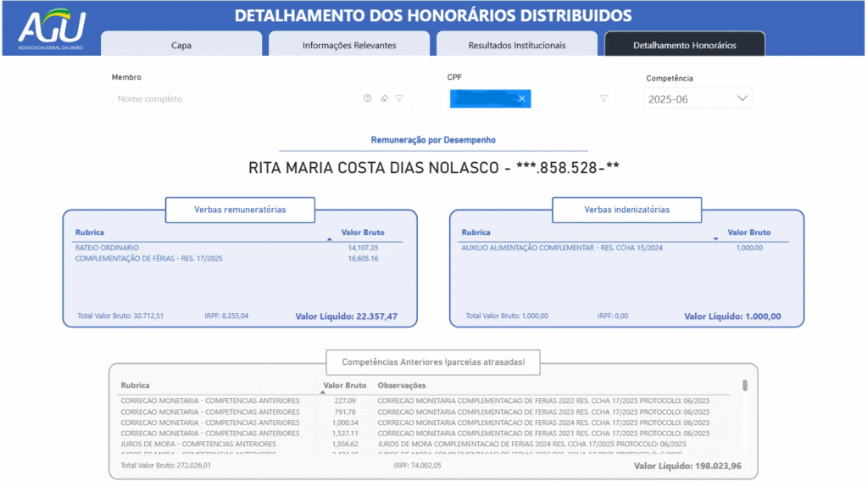Expand the 2025-06 chevron arrow

pos(743,98)
